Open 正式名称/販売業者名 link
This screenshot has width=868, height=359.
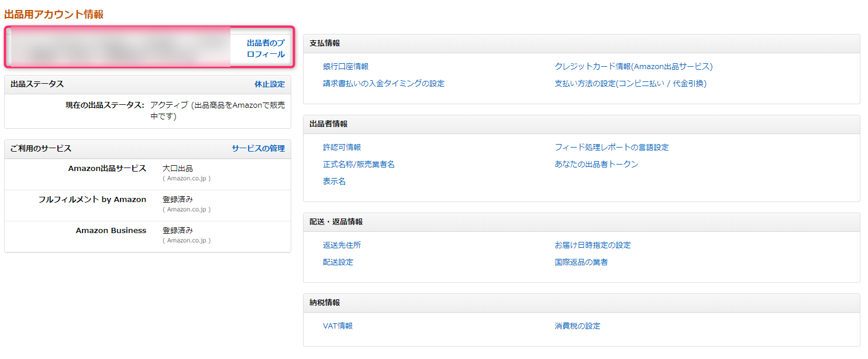pos(359,165)
